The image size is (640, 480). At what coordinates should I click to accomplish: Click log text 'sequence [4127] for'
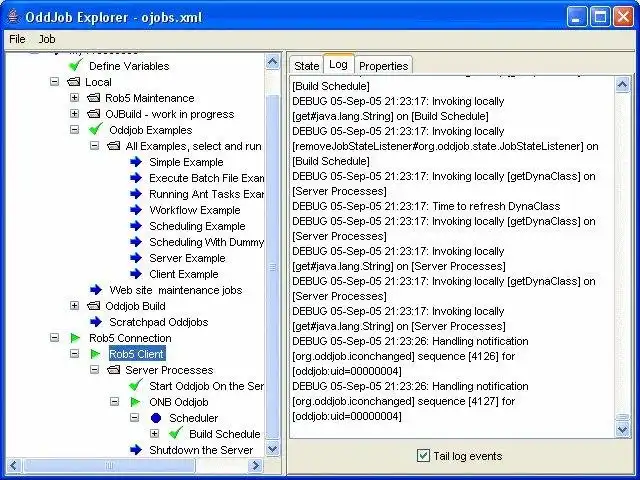click(x=466, y=401)
